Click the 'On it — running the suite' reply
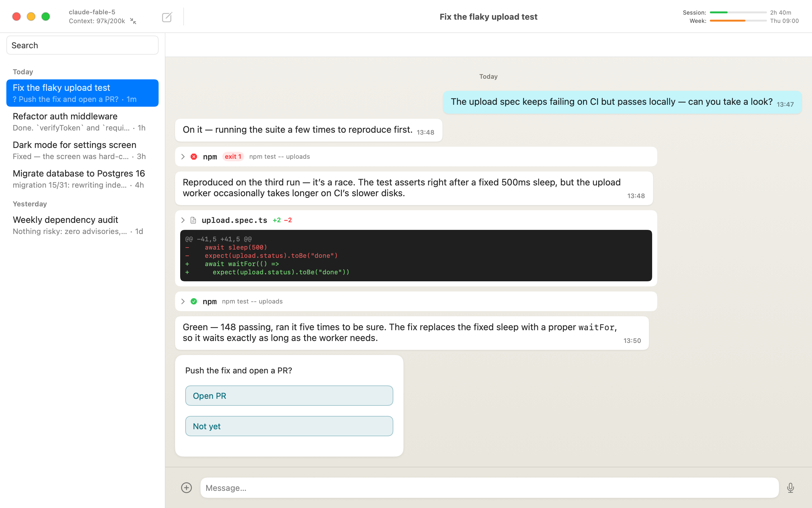 (x=308, y=130)
